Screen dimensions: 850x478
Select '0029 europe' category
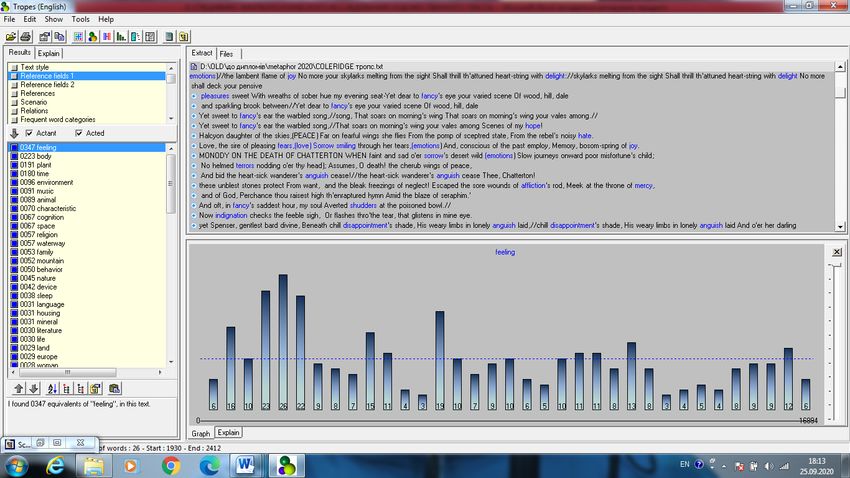coord(38,357)
